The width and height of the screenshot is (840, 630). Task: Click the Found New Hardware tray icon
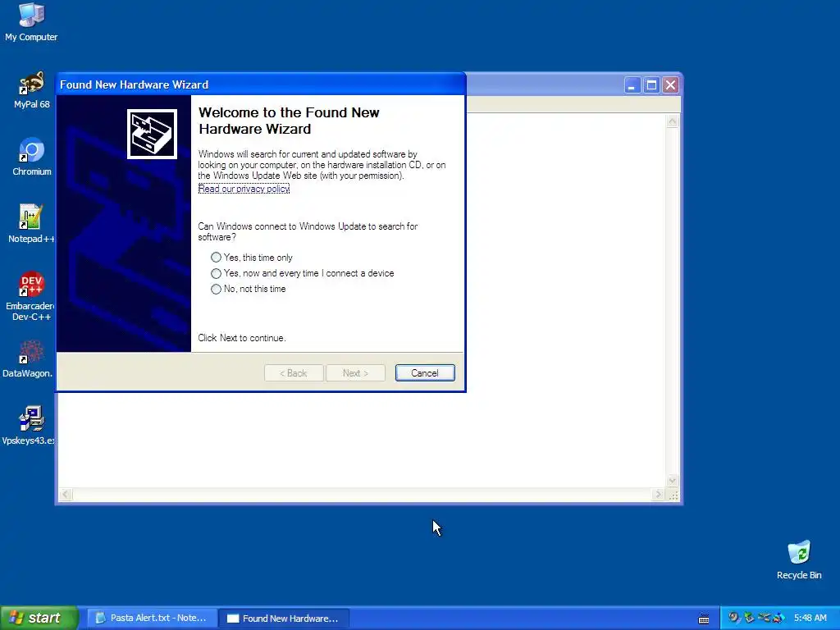tap(734, 618)
